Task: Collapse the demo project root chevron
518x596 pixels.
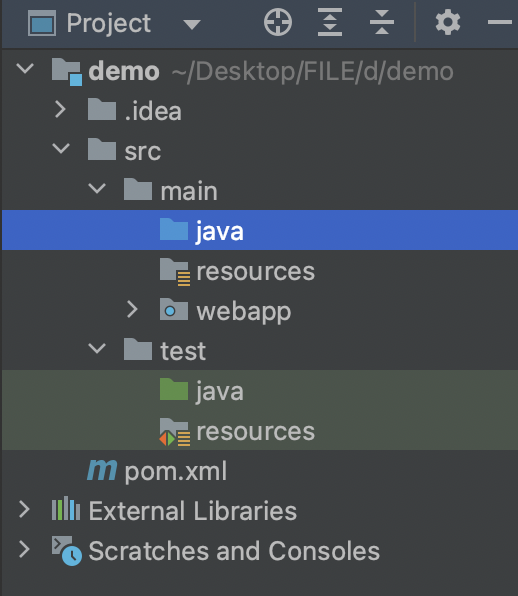Action: (25, 69)
